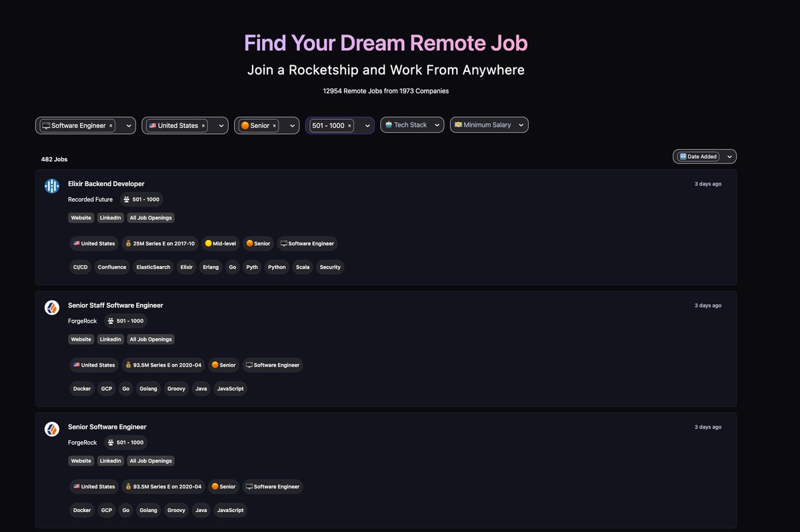Click All Job Openings for Recorded Future
The width and height of the screenshot is (800, 532).
tap(151, 217)
